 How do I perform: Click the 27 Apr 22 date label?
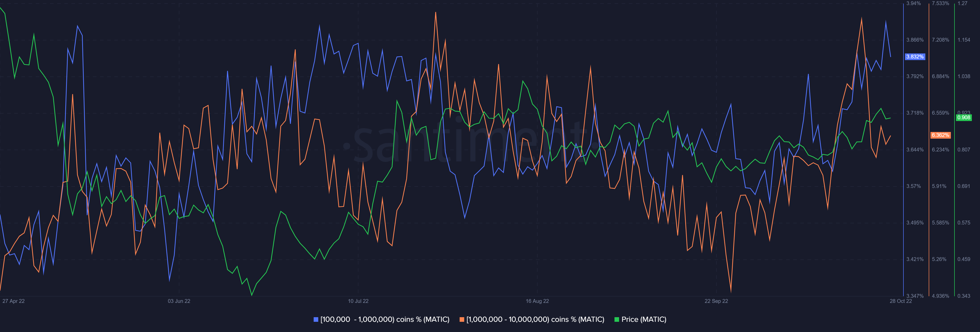(x=14, y=301)
